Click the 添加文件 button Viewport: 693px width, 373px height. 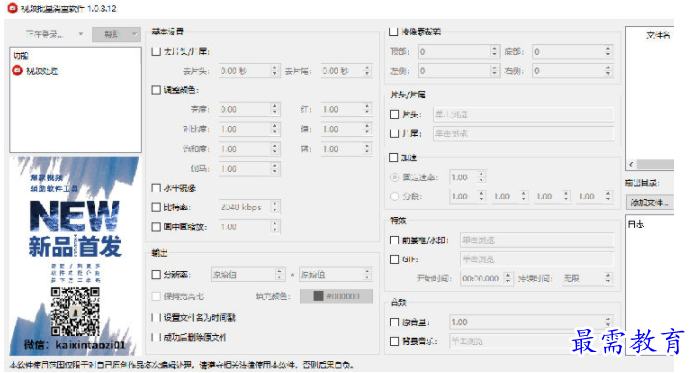[649, 202]
